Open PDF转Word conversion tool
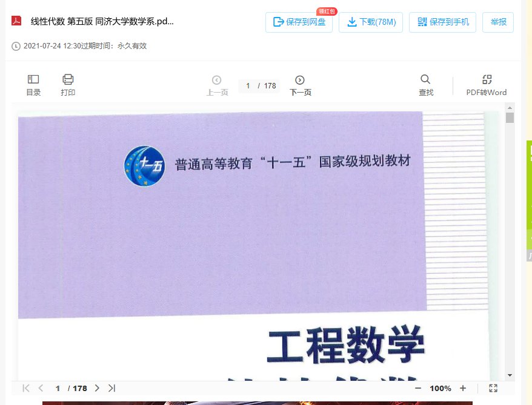Screen dimensions: 532x405 487,85
